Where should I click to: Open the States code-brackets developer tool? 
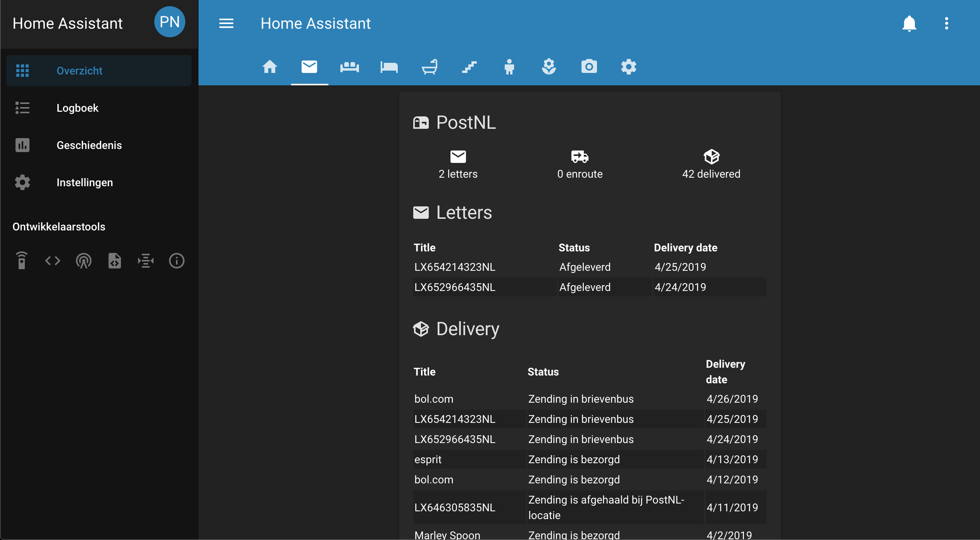[x=53, y=261]
